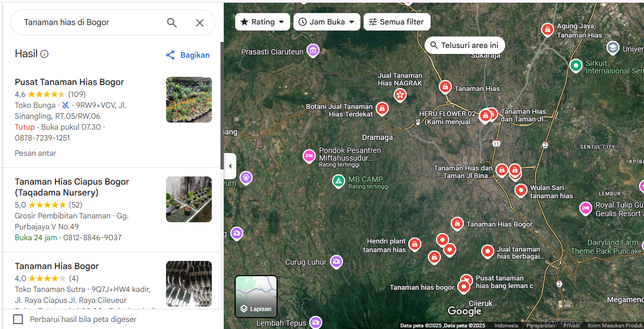Click the Sirkuit Internasional Sentul pin
Image resolution: width=644 pixels, height=329 pixels.
[x=576, y=65]
